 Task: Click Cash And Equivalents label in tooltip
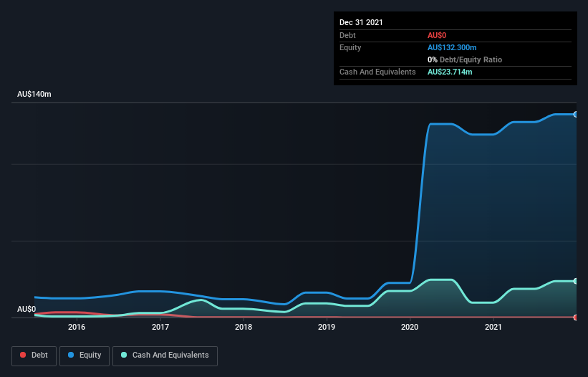coord(377,72)
